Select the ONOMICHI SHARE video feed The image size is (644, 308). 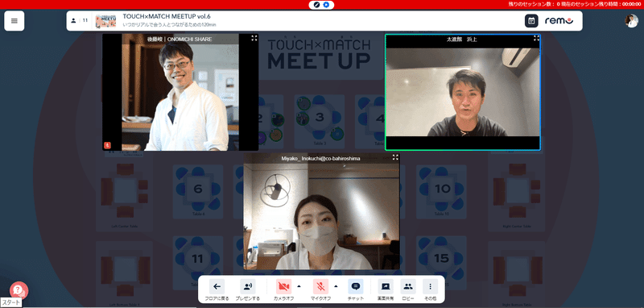pyautogui.click(x=180, y=92)
